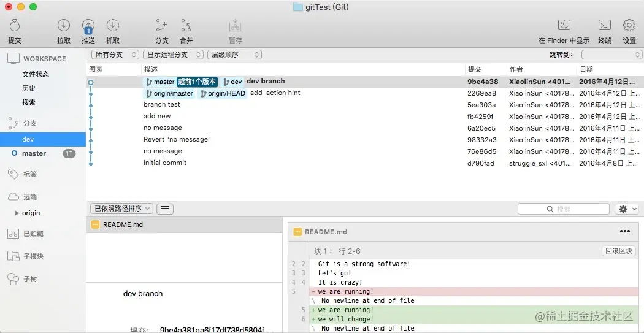Click the tags (标签) sidebar icon
Image resolution: width=644 pixels, height=333 pixels.
[x=13, y=174]
